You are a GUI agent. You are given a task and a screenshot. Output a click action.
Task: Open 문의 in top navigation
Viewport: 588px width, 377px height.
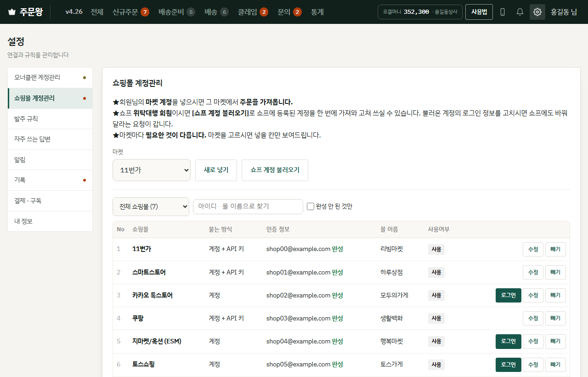coord(289,12)
